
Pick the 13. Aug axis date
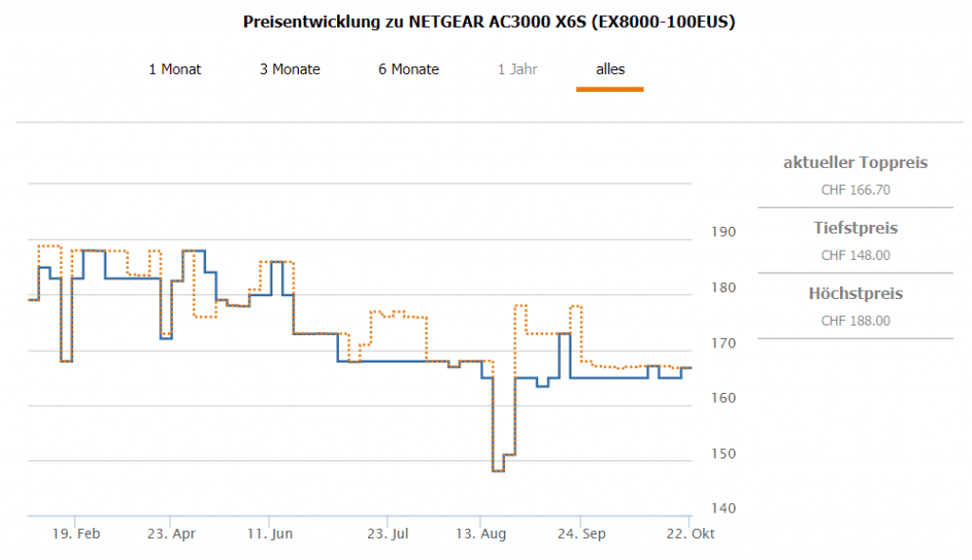[x=482, y=533]
